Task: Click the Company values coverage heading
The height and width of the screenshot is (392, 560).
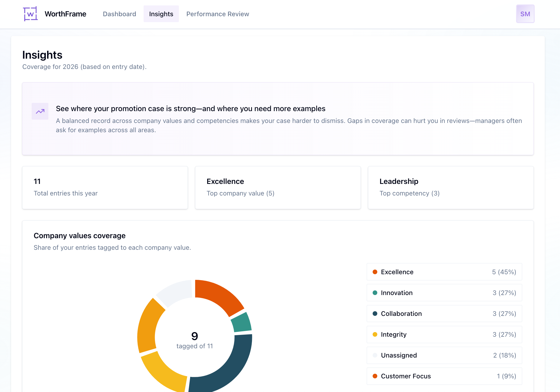Action: (79, 235)
